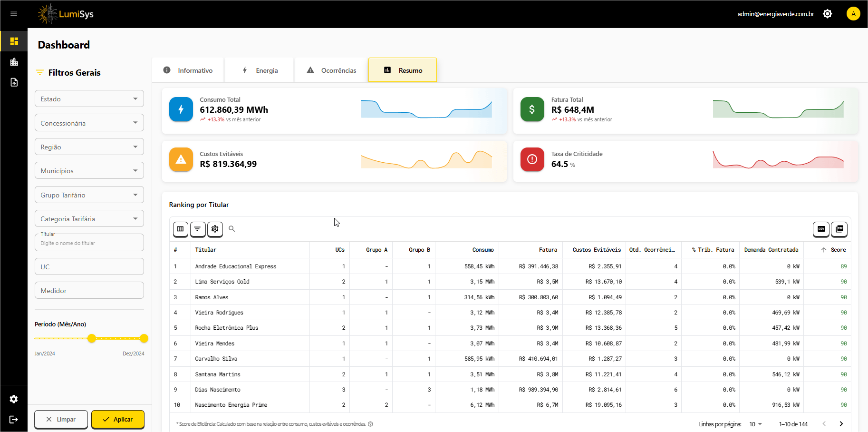The image size is (868, 432).
Task: Click the table search magnifier icon
Action: click(x=232, y=229)
